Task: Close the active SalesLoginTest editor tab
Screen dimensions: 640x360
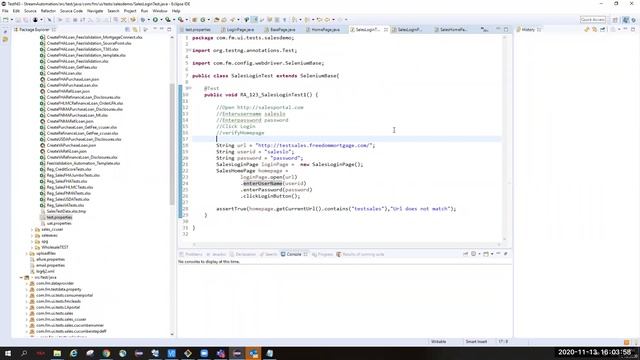Action: pos(386,30)
